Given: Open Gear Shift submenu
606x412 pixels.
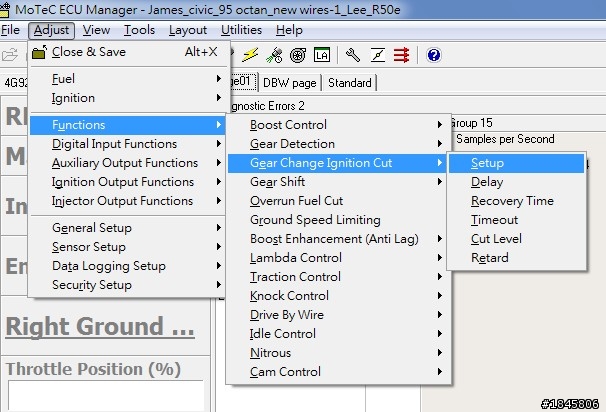Looking at the screenshot, I should (x=338, y=181).
